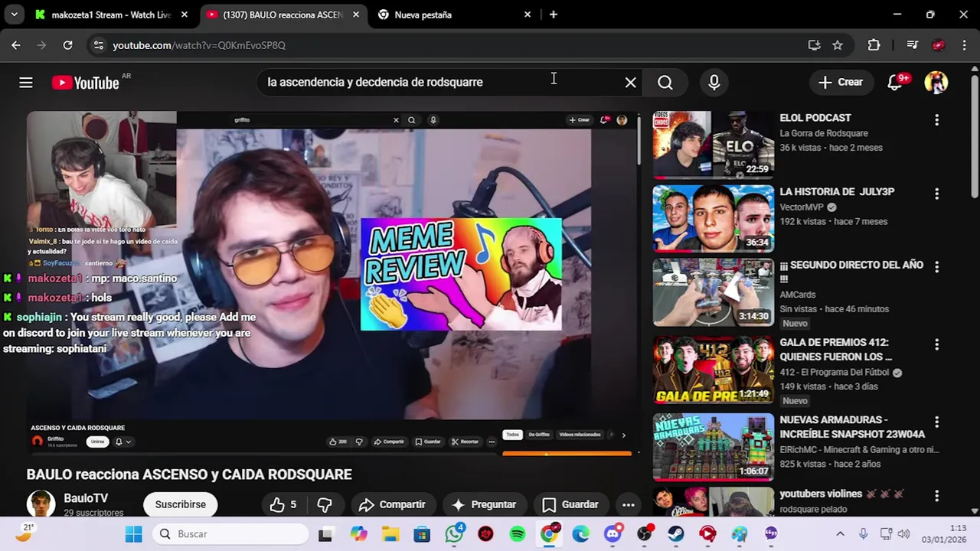
Task: Click the youtube.com address bar URL
Action: [x=199, y=45]
